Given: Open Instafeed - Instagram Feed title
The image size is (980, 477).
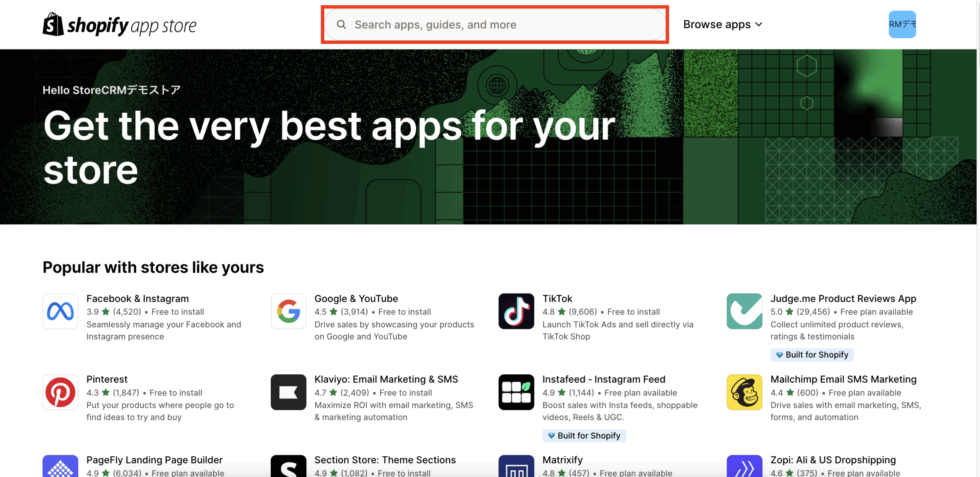Looking at the screenshot, I should [x=604, y=379].
